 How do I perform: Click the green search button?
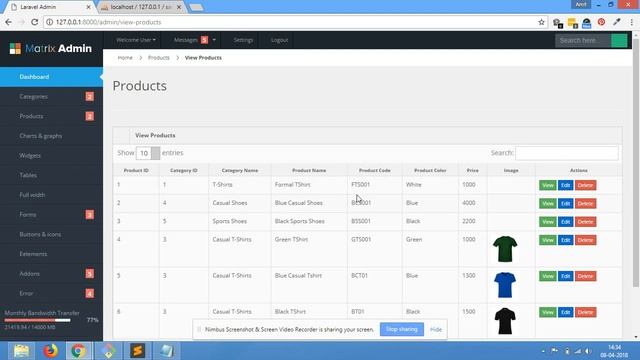click(619, 40)
